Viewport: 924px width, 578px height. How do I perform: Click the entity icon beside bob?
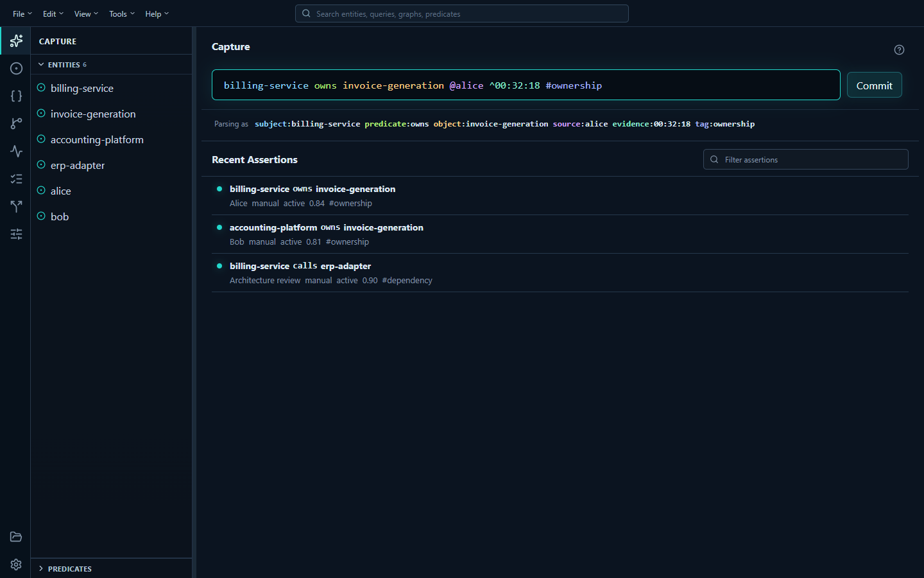[41, 216]
